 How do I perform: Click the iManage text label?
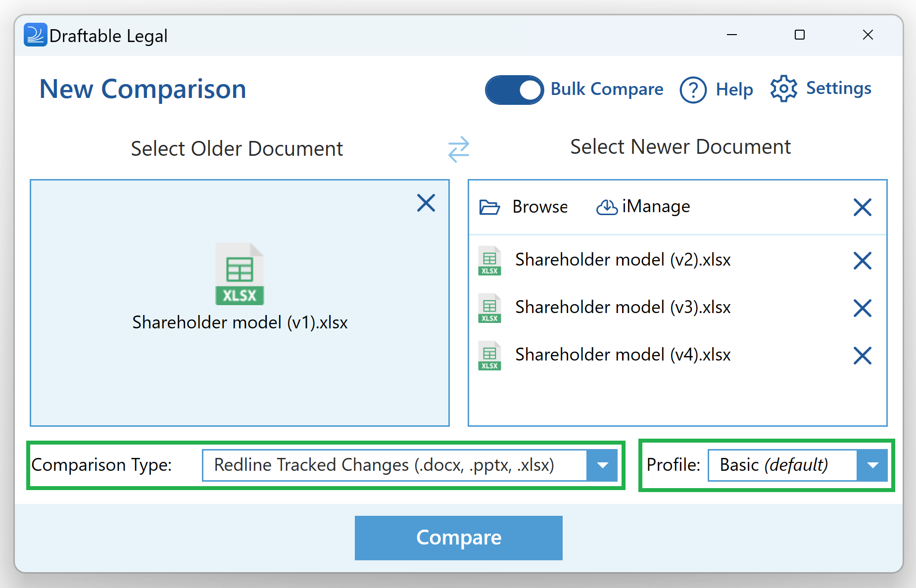(x=656, y=207)
